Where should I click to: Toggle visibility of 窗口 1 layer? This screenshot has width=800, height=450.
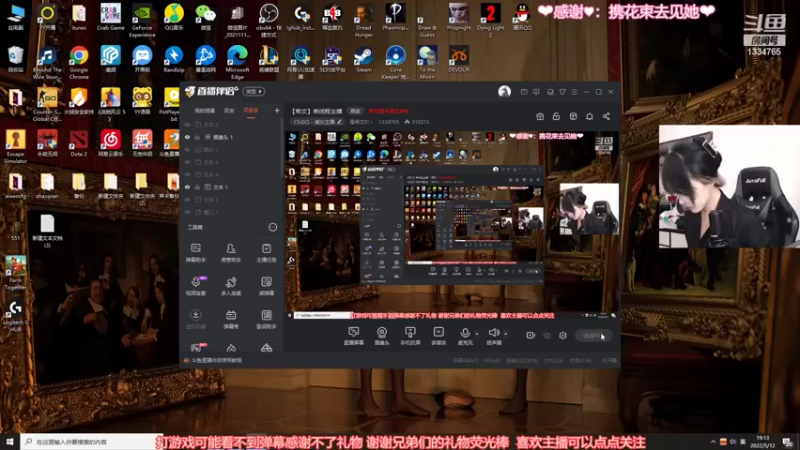(x=187, y=212)
